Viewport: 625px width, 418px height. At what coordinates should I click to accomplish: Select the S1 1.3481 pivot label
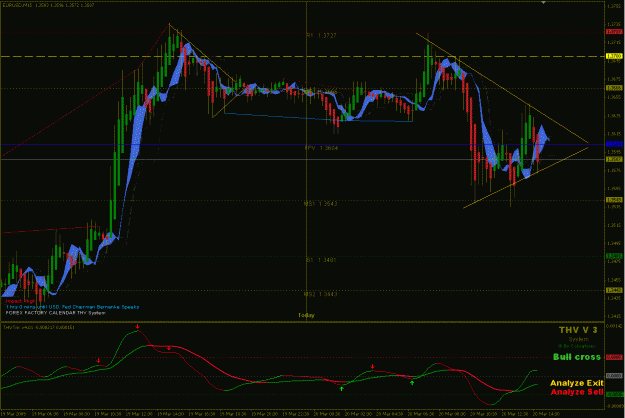click(321, 260)
